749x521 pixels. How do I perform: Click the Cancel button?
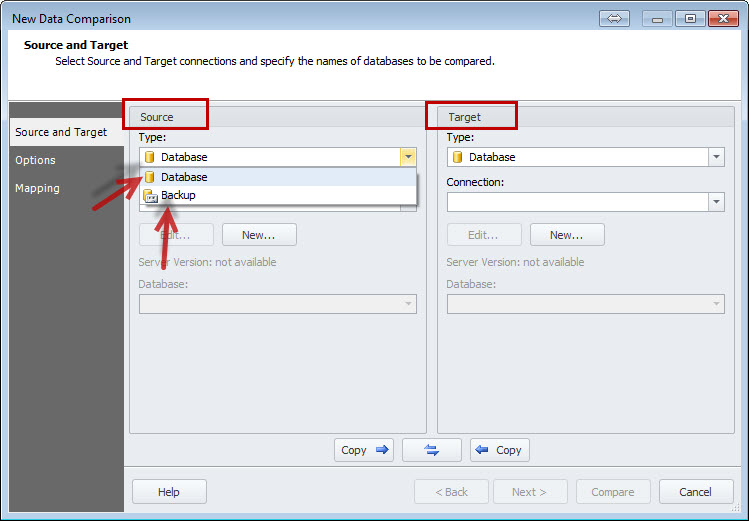(x=696, y=492)
